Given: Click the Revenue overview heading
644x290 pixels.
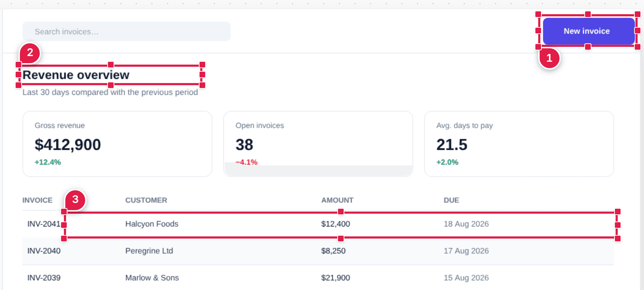Looking at the screenshot, I should point(76,75).
